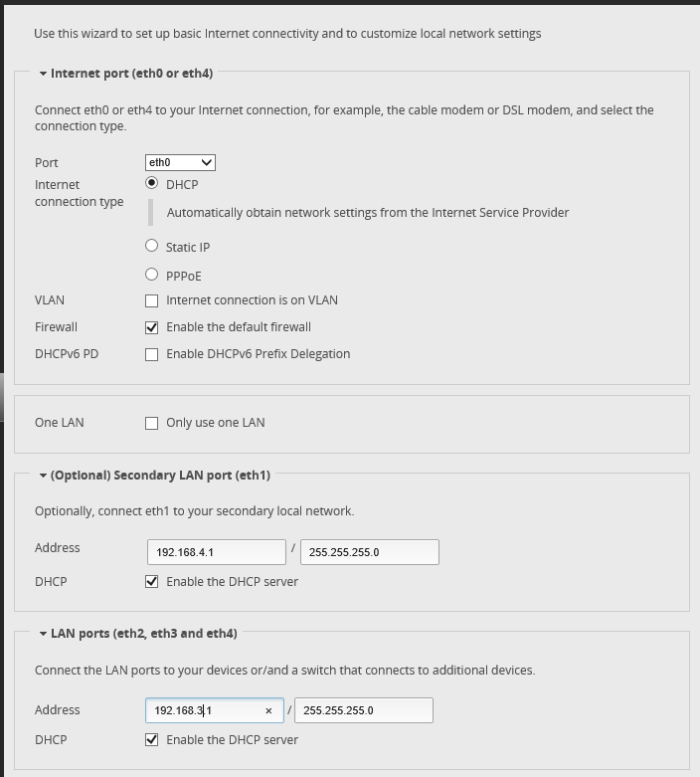Enable DHCPv6 Prefix Delegation checkbox
This screenshot has width=700, height=777.
pos(152,354)
